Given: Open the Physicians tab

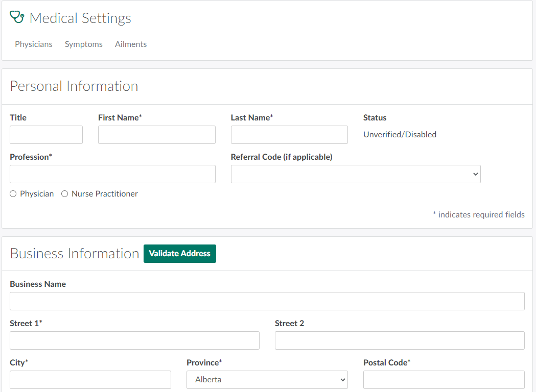Looking at the screenshot, I should coord(34,44).
